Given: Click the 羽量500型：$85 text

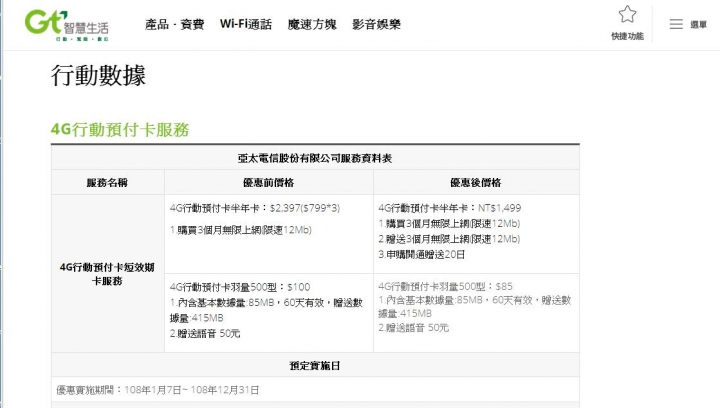Looking at the screenshot, I should coord(445,287).
